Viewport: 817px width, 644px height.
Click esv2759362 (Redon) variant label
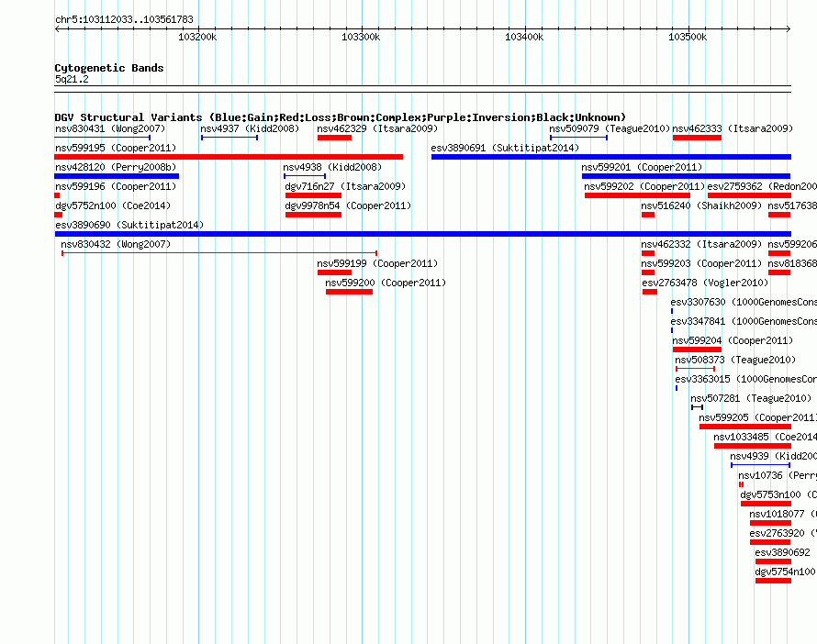(x=762, y=186)
